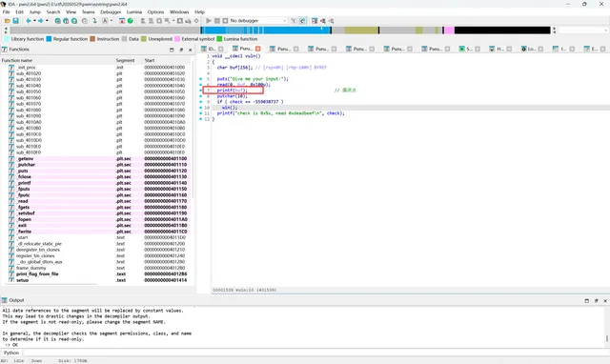Click Regular function legend color swatch
This screenshot has width=610, height=364.
[x=49, y=39]
